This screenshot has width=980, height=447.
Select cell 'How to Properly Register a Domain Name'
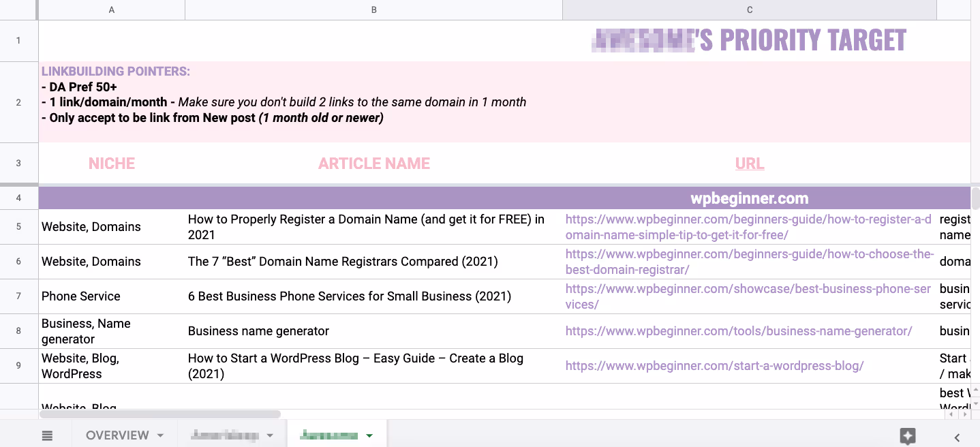(x=373, y=227)
